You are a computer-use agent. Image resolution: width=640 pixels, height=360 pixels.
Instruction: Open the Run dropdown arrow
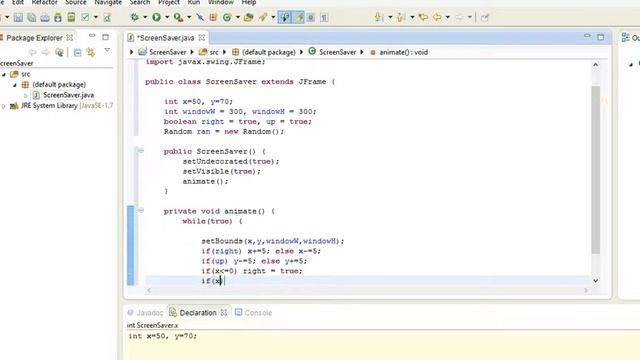(167, 17)
